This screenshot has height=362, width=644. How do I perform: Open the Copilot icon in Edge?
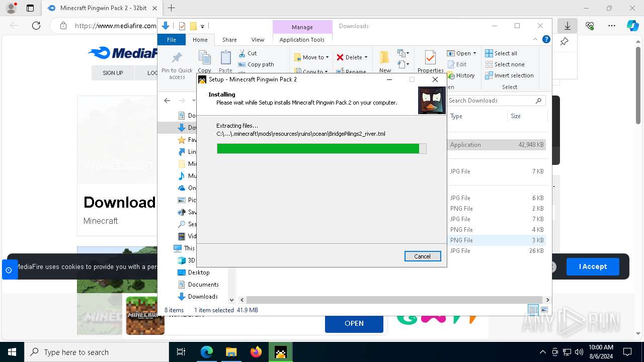(x=633, y=26)
